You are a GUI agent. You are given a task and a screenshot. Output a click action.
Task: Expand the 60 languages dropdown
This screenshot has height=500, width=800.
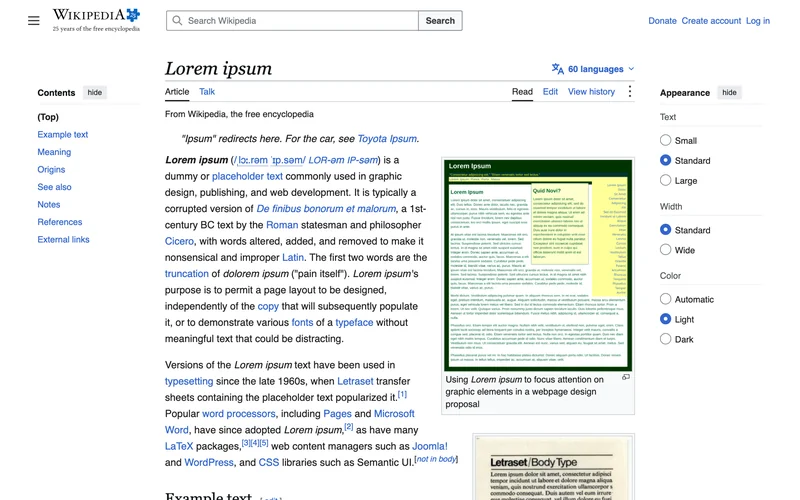click(593, 69)
